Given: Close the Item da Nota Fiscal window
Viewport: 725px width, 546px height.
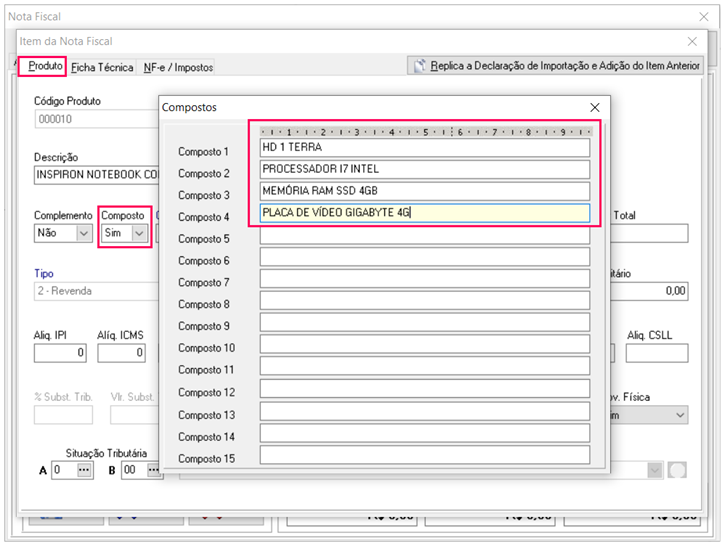Looking at the screenshot, I should [692, 41].
